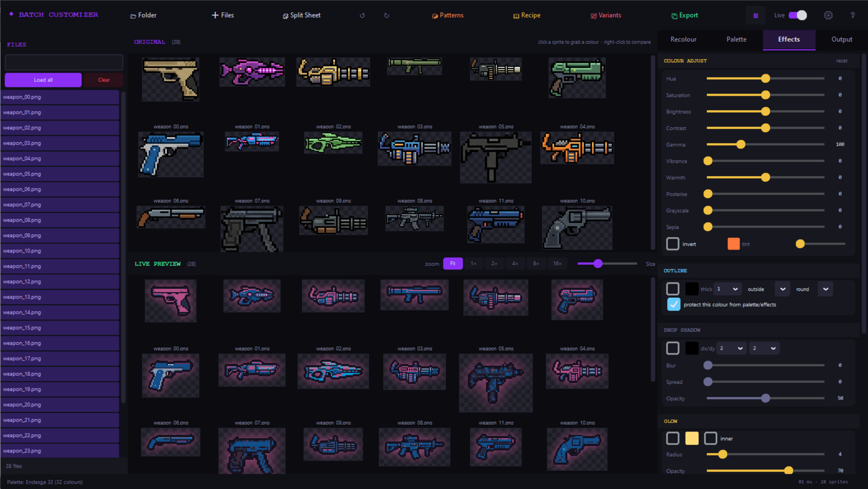Viewport: 868px width, 489px height.
Task: Click the Vibrance slider
Action: [x=765, y=161]
